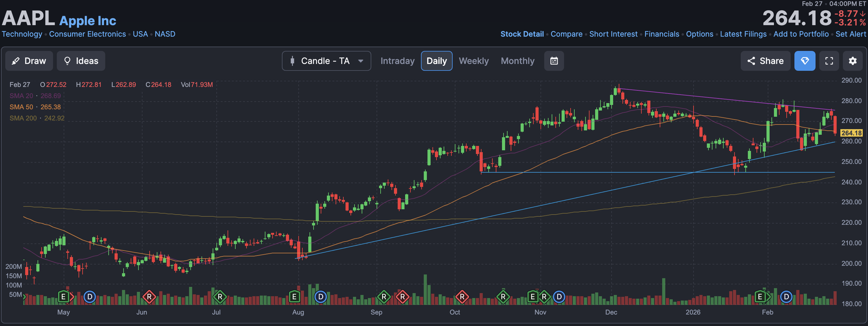Click the blue diamond premium icon

click(x=805, y=61)
